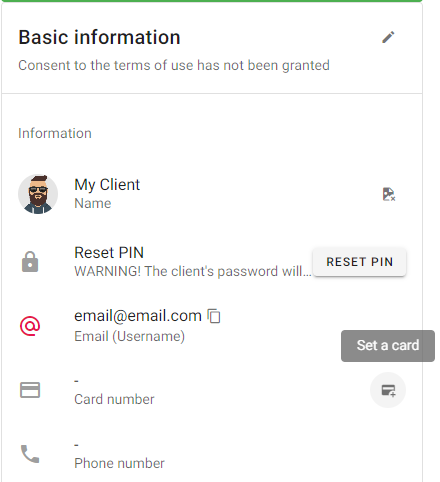The width and height of the screenshot is (440, 482).
Task: Click the Information section label
Action: point(55,133)
